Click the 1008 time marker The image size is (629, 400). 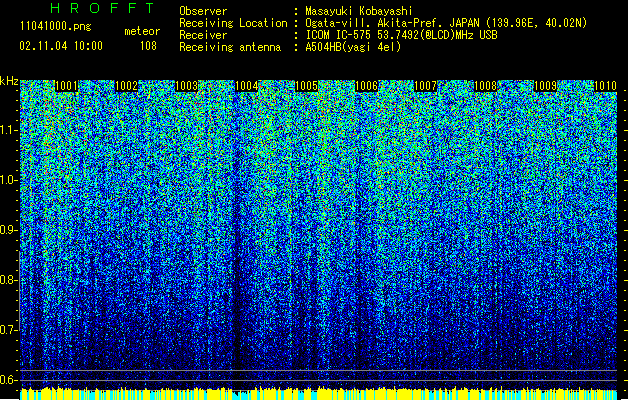(x=485, y=86)
